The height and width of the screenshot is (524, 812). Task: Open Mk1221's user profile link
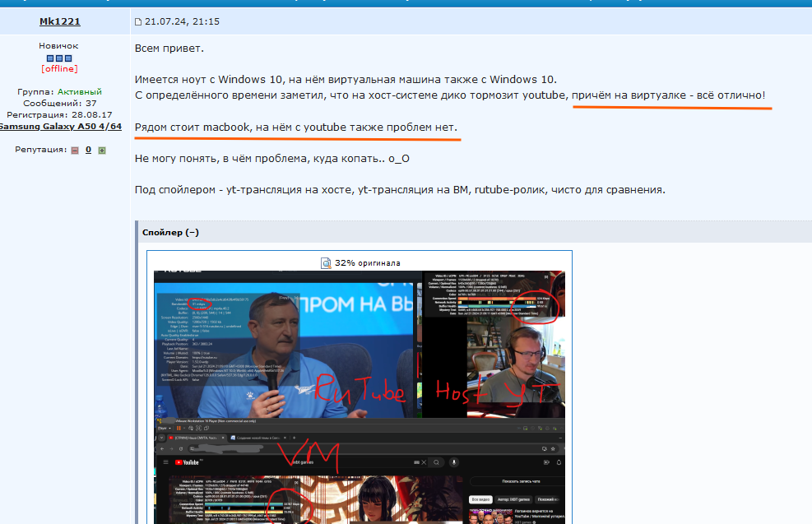coord(59,21)
